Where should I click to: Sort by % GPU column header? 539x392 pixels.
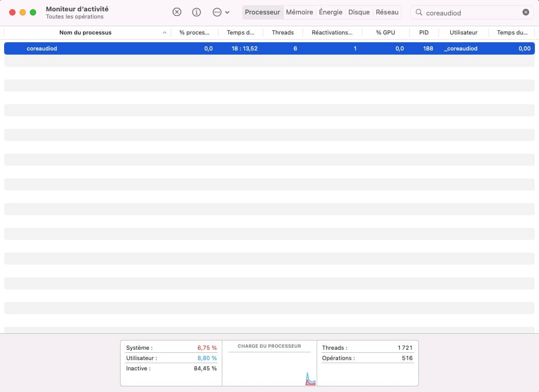pos(385,32)
